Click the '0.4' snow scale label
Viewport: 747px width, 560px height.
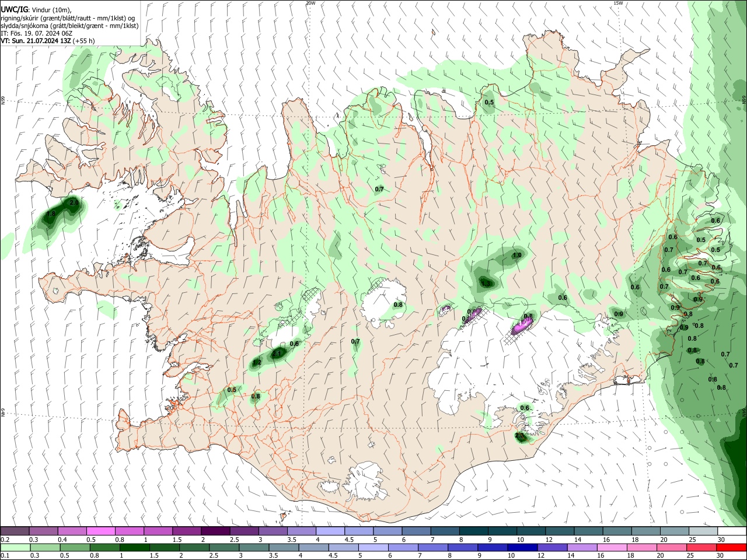(x=62, y=540)
